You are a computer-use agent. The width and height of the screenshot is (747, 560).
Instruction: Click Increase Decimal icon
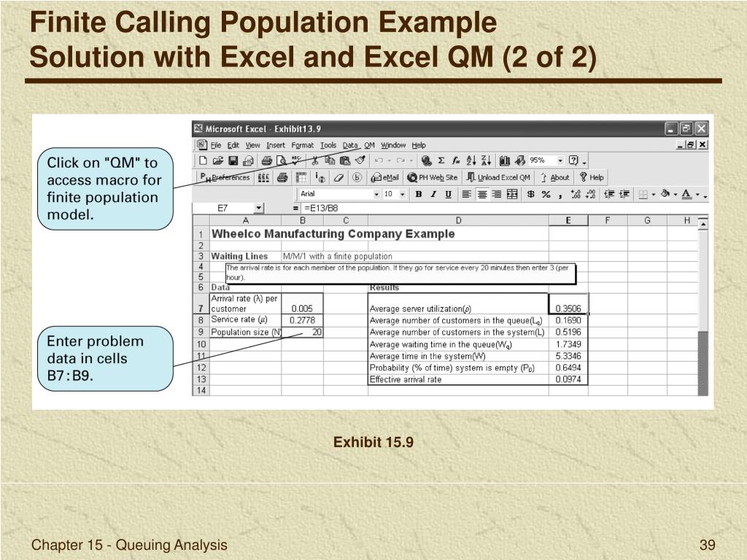click(576, 194)
